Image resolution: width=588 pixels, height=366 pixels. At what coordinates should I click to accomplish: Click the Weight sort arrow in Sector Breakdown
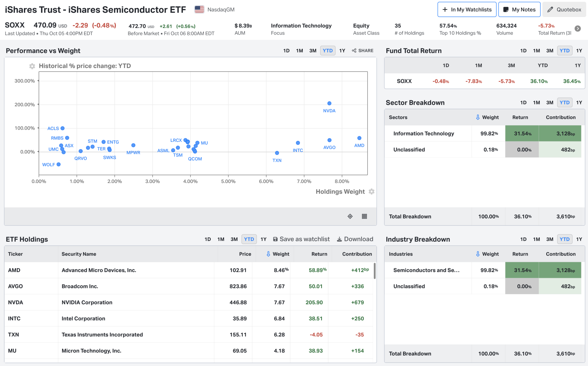[478, 117]
